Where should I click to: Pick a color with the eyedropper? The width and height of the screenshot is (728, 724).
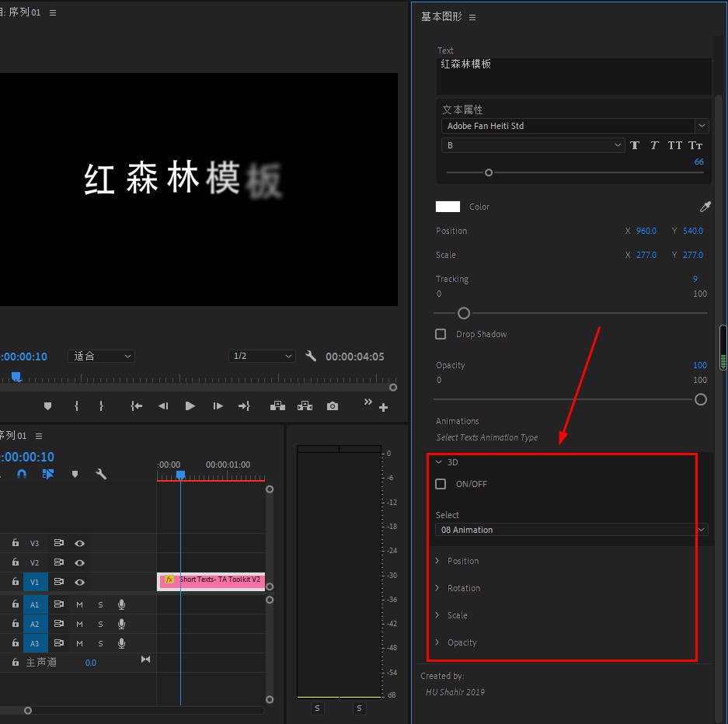[705, 207]
